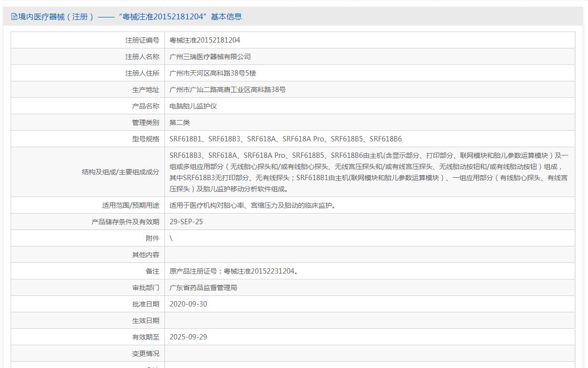This screenshot has height=368, width=588.
Task: Click the label 结构及组成/主要组成成分
Action: 120,172
